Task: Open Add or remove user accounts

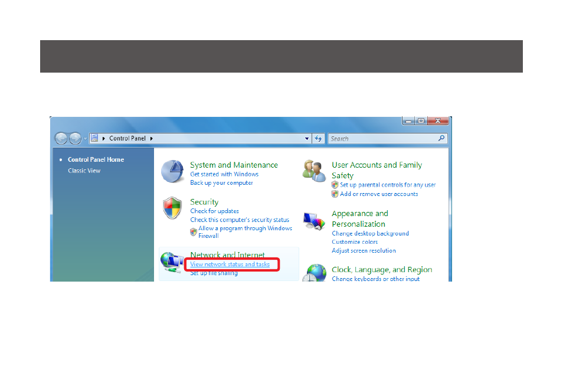Action: coord(379,194)
